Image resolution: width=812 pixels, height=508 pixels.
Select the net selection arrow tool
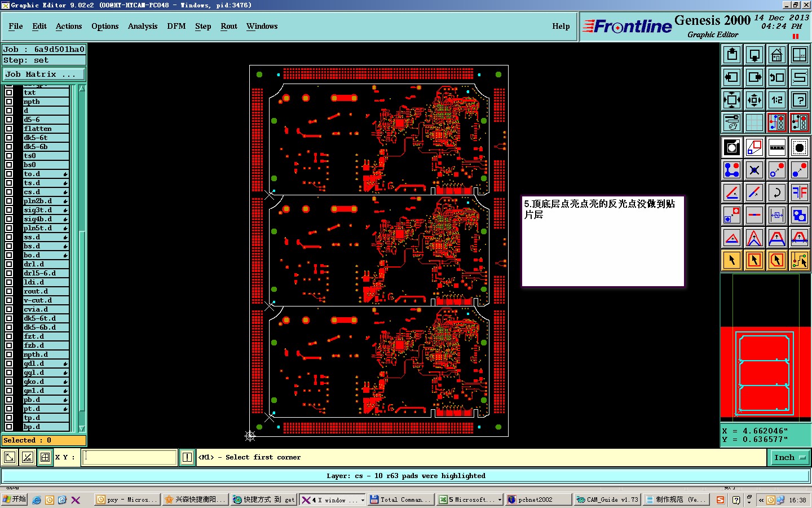click(800, 260)
